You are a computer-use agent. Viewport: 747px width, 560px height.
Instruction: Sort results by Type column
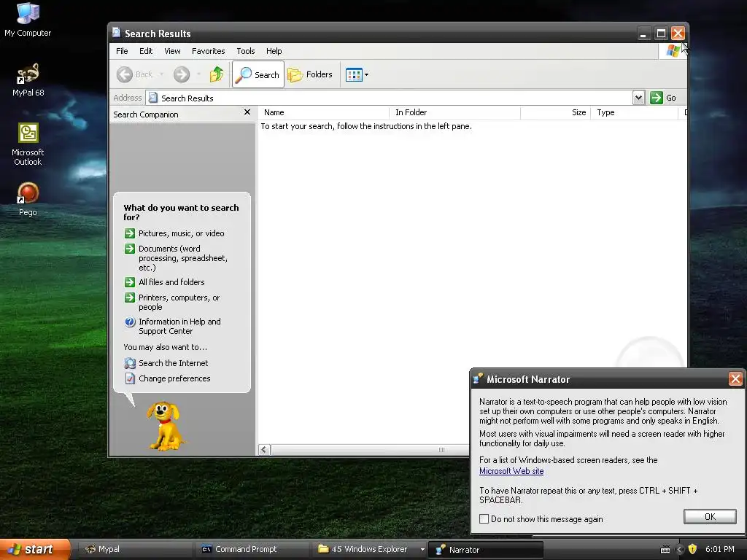pos(634,112)
